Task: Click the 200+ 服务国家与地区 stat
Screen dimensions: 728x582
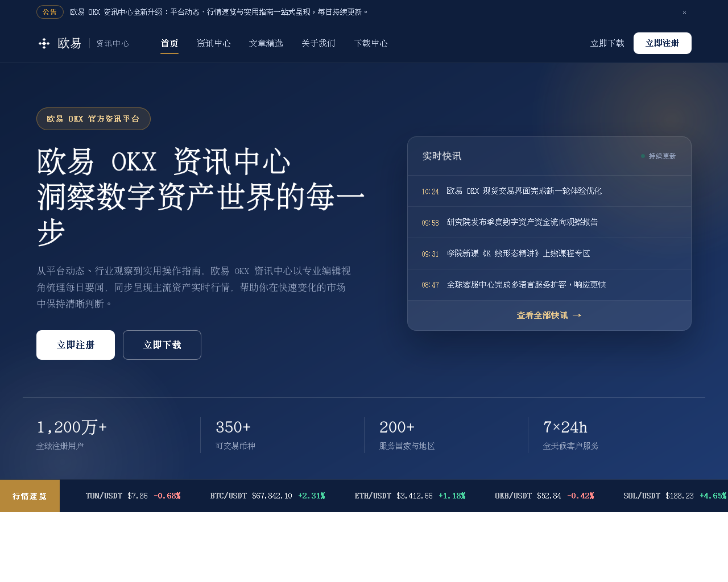Action: click(407, 435)
